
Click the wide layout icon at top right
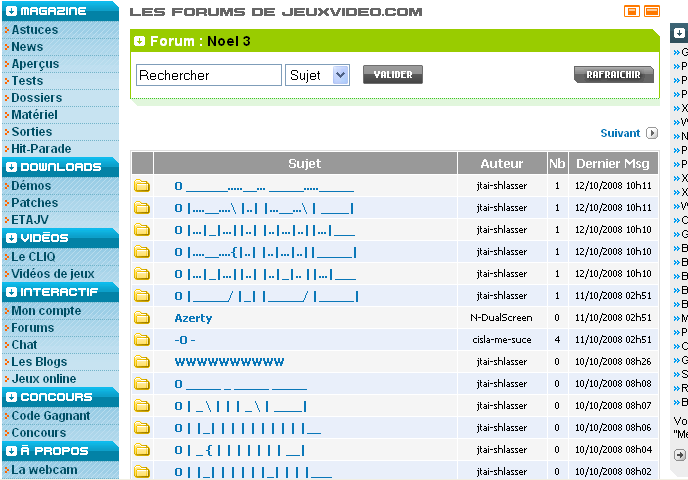pyautogui.click(x=652, y=11)
